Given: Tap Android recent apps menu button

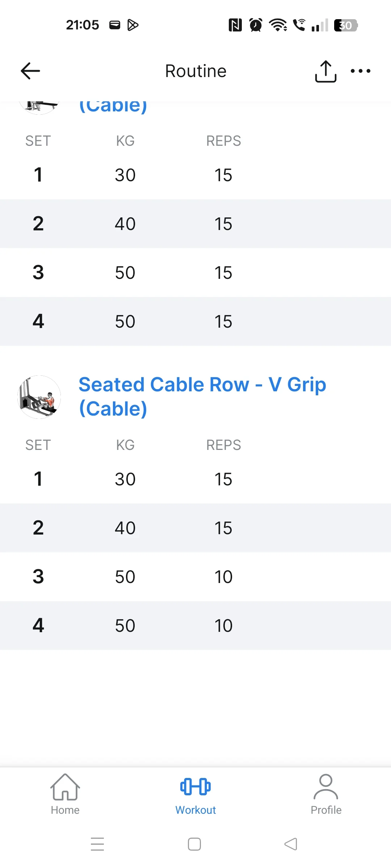Looking at the screenshot, I should coord(97,844).
